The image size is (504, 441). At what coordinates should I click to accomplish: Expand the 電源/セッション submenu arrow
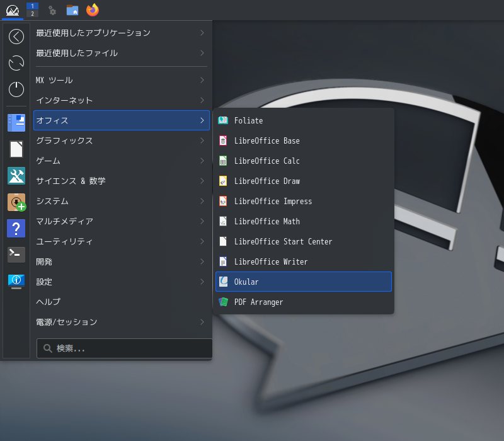[x=202, y=322]
